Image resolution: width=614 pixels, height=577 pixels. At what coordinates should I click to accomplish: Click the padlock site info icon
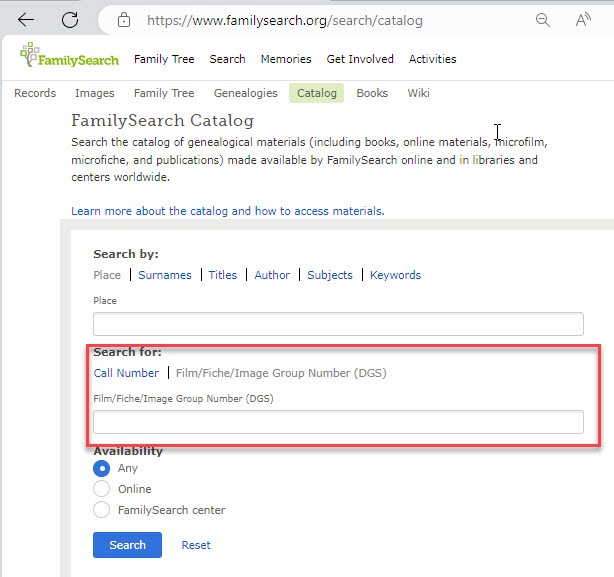(x=124, y=20)
